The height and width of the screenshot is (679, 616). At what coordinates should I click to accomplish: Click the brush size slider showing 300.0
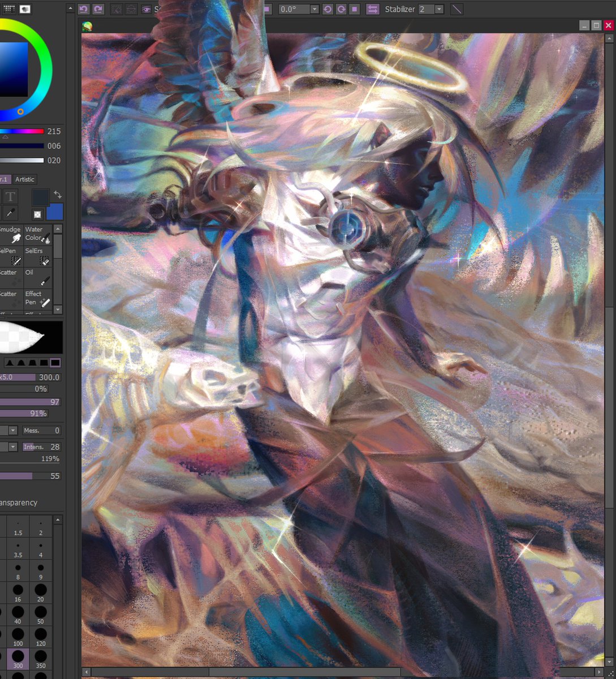pyautogui.click(x=30, y=377)
